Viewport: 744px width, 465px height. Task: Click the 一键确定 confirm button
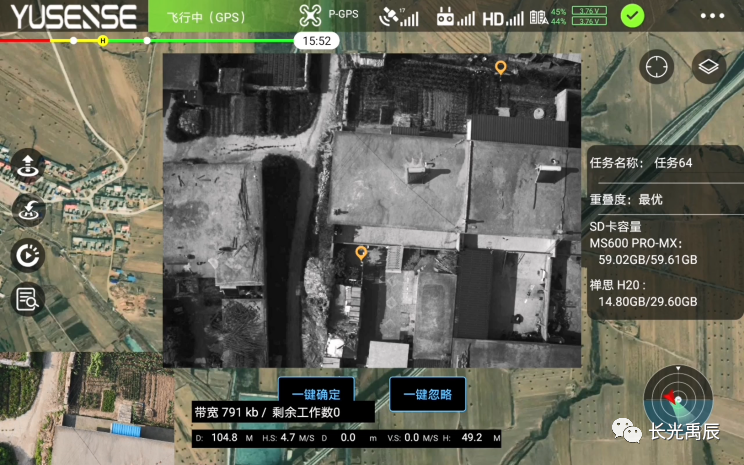315,394
